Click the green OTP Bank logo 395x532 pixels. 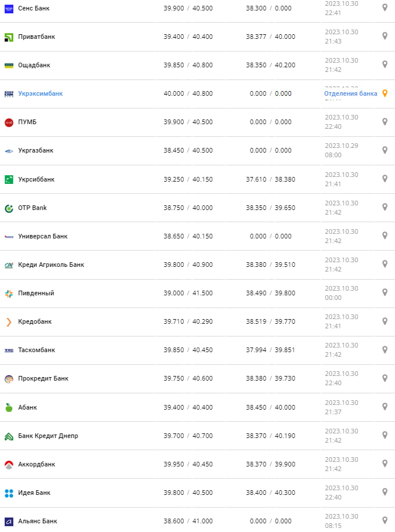tap(9, 208)
